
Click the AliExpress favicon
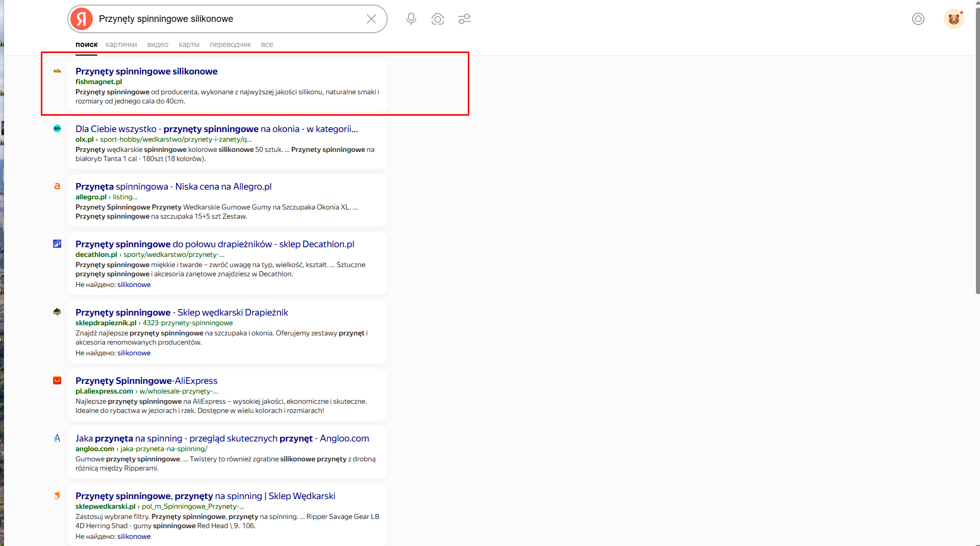(57, 380)
